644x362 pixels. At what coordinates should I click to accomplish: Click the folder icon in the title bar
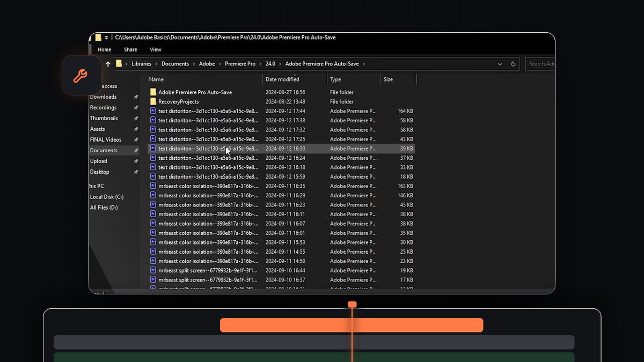98,38
